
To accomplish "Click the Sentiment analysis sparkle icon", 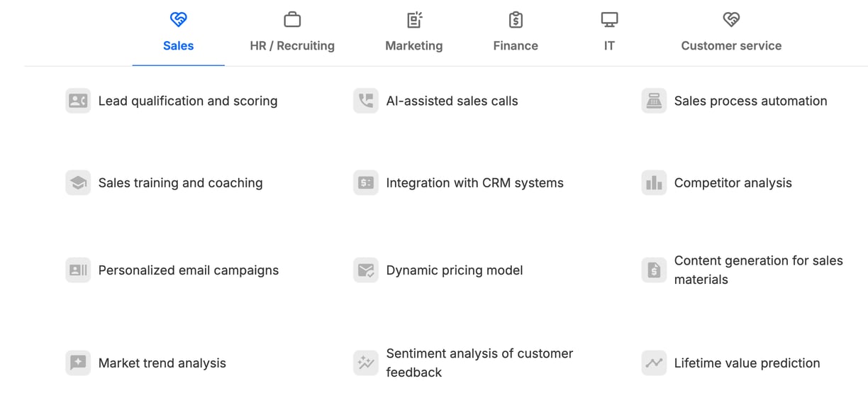I will 366,363.
